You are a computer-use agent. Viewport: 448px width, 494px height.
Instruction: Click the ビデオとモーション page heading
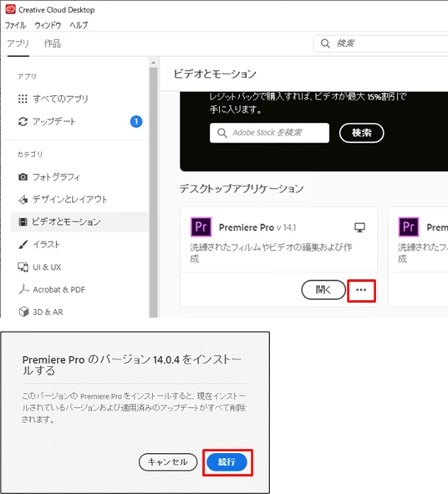point(215,74)
